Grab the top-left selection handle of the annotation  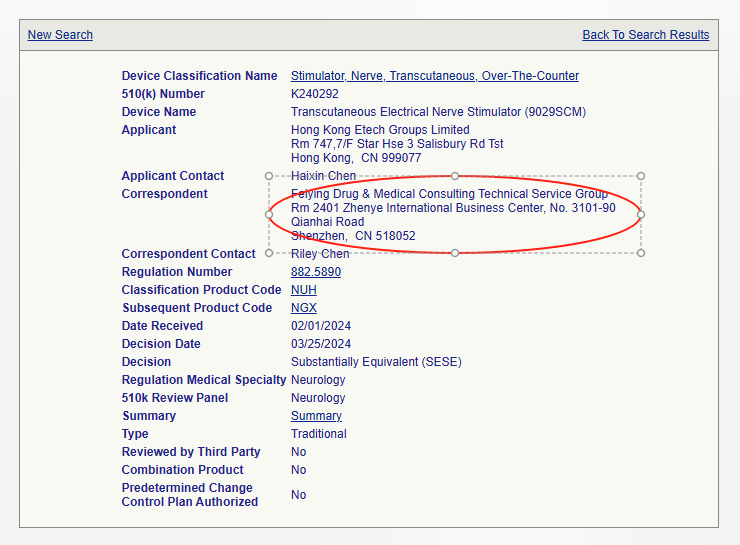tap(269, 176)
